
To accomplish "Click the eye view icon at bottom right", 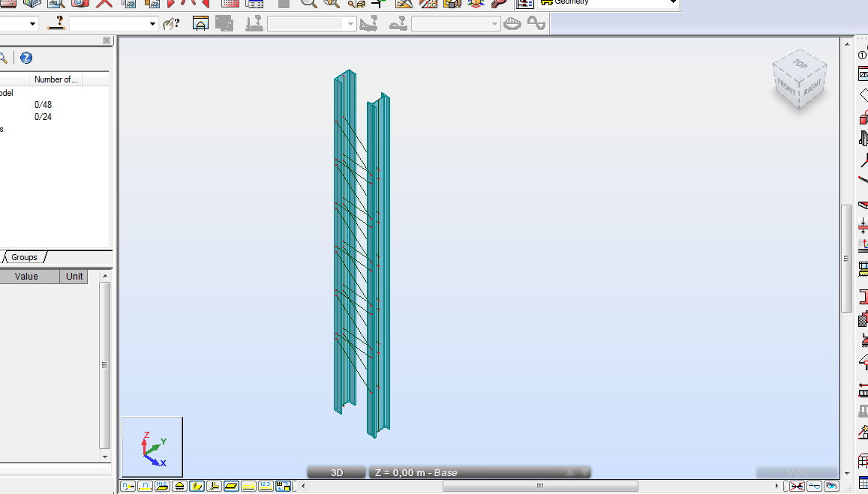I will click(x=831, y=487).
